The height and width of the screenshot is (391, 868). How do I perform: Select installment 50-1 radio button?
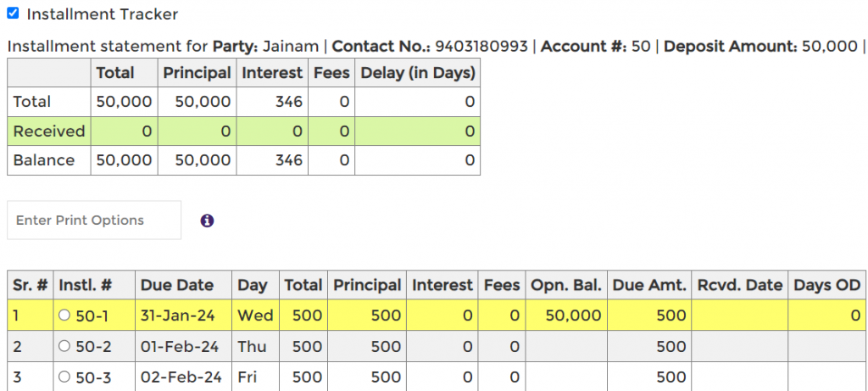[x=64, y=316]
